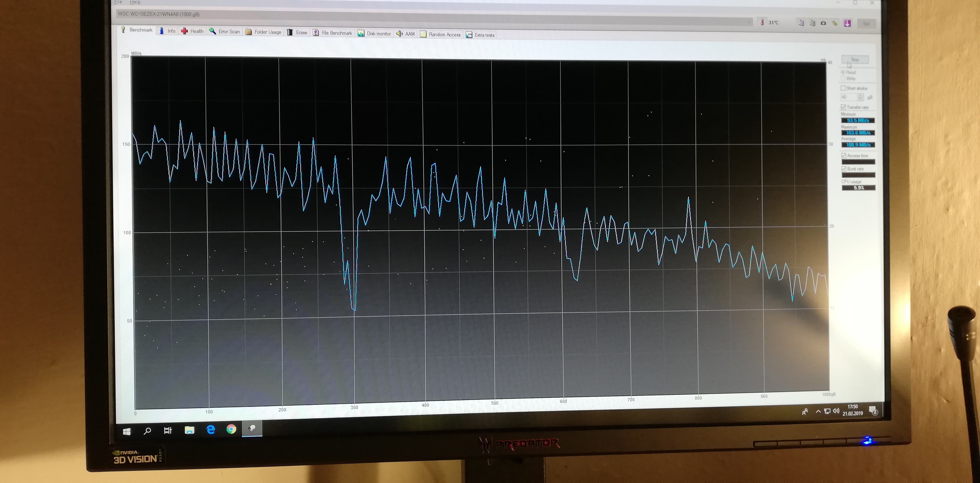Click the short stroke gB input field
Image resolution: width=980 pixels, height=483 pixels.
[849, 97]
